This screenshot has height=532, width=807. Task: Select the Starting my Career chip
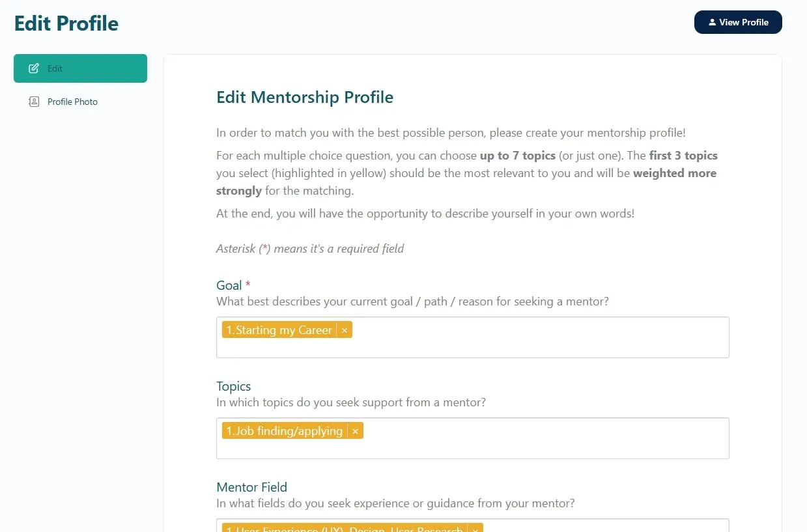tap(280, 329)
